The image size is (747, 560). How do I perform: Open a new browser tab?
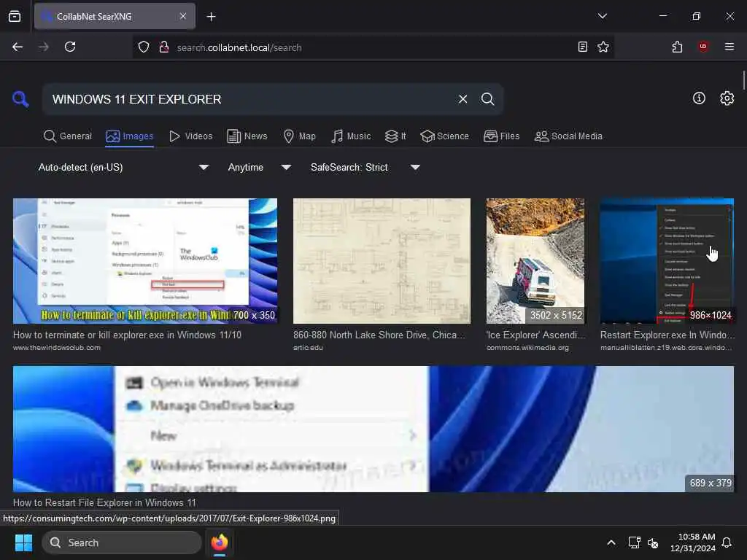pyautogui.click(x=211, y=17)
